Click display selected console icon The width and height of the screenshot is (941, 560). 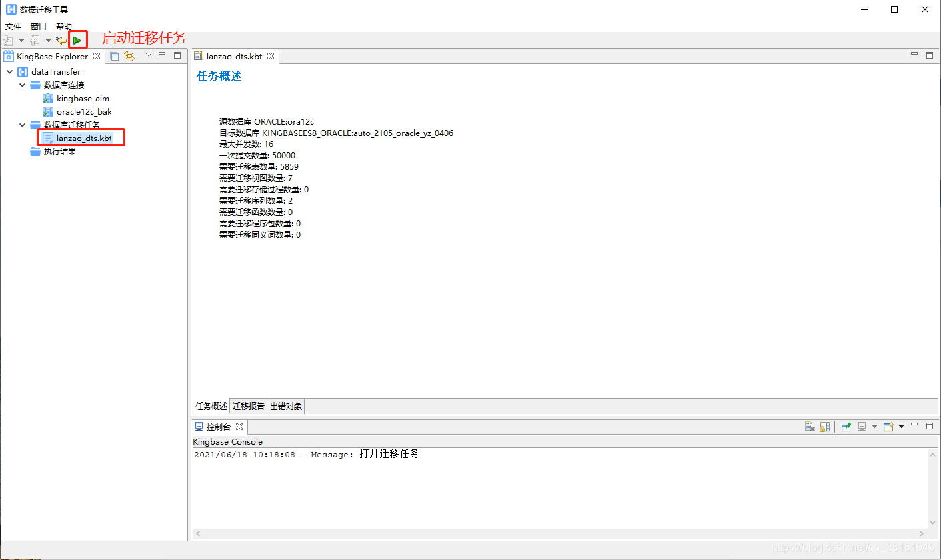(x=862, y=427)
